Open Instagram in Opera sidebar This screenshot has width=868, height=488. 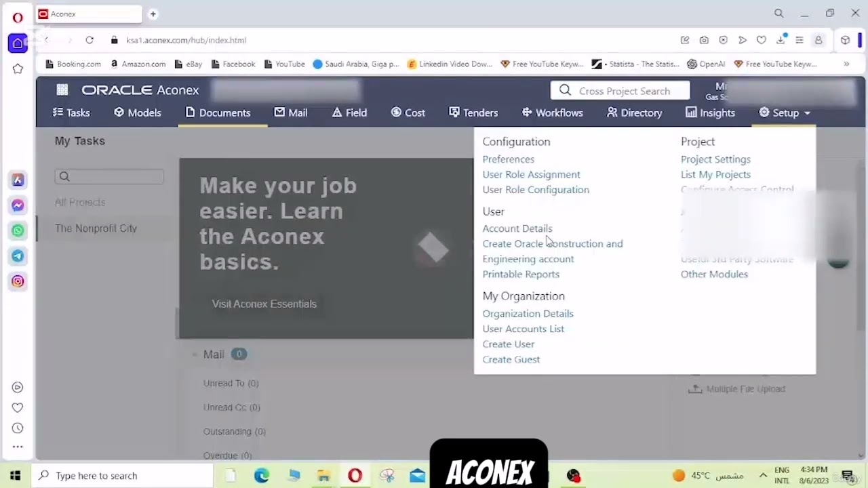tap(18, 281)
